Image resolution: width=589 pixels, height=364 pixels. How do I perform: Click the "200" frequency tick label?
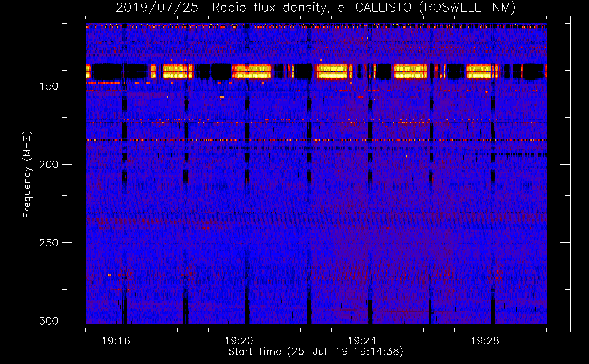(49, 165)
